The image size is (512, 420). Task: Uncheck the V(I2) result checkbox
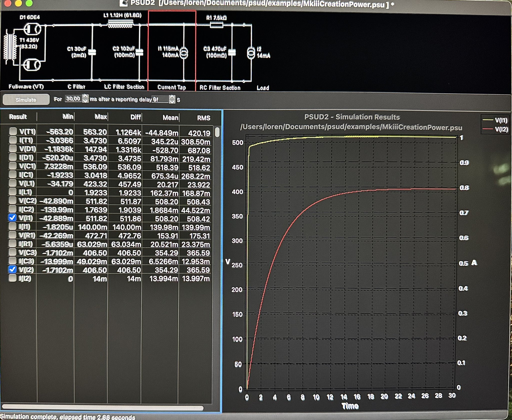pos(12,269)
